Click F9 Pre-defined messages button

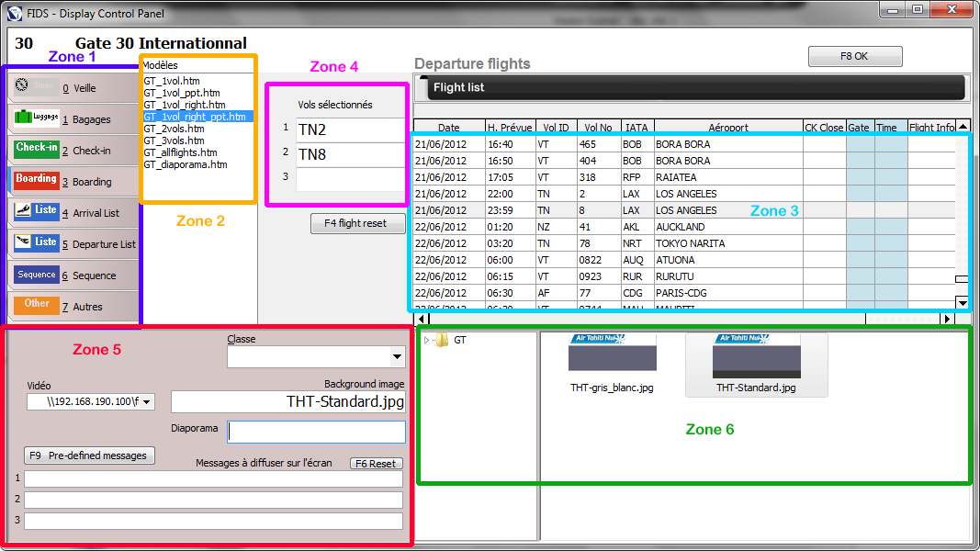point(89,455)
